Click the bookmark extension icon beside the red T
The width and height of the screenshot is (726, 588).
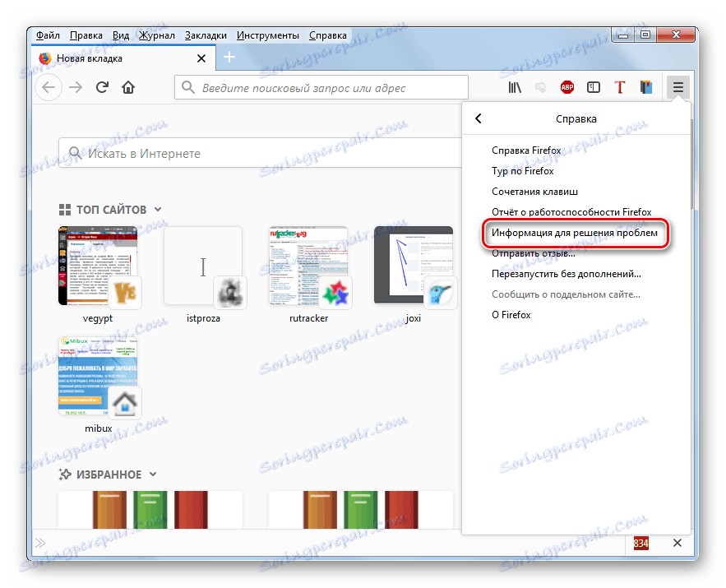click(x=646, y=87)
